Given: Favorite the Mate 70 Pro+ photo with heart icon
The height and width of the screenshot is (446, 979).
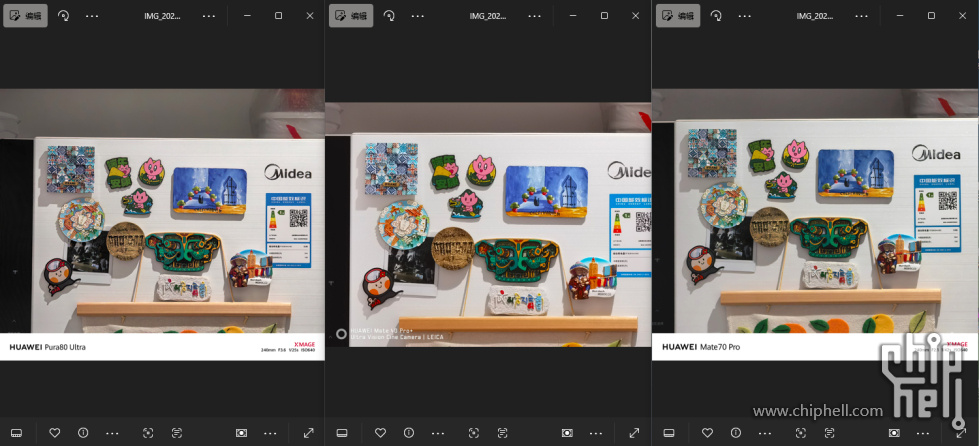Looking at the screenshot, I should (380, 433).
